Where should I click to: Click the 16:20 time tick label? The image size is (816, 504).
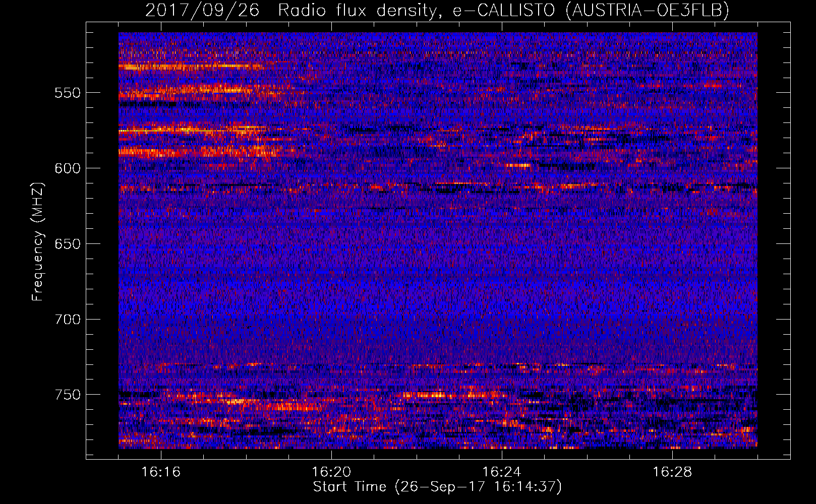pyautogui.click(x=331, y=472)
